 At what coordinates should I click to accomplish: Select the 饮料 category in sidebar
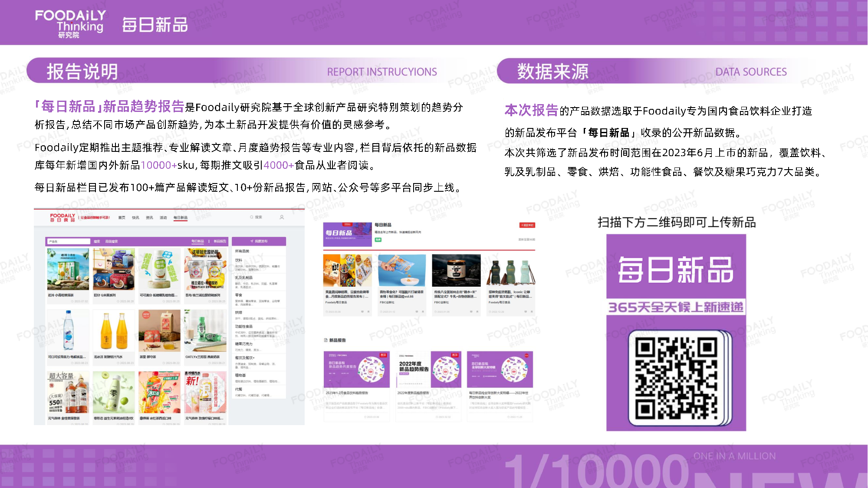239,260
